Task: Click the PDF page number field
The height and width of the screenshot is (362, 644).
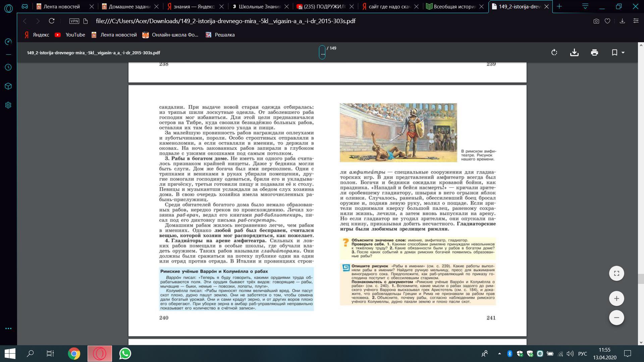Action: [x=322, y=53]
